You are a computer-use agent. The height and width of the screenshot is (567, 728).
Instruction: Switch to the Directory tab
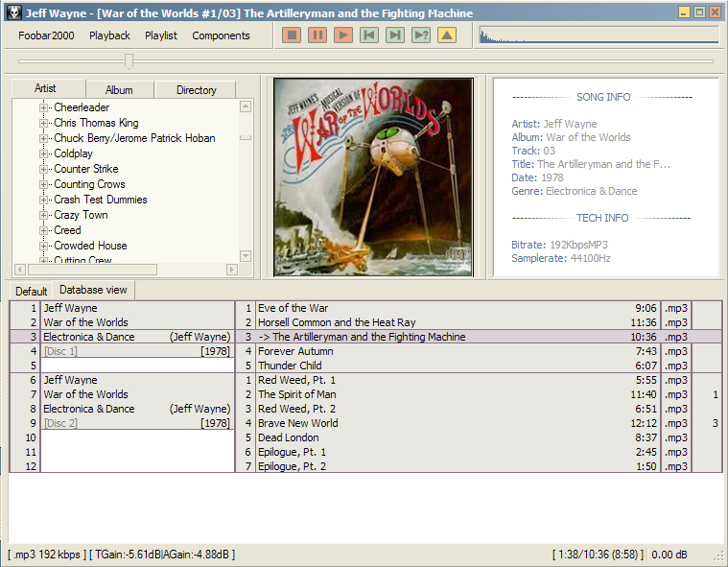tap(196, 90)
